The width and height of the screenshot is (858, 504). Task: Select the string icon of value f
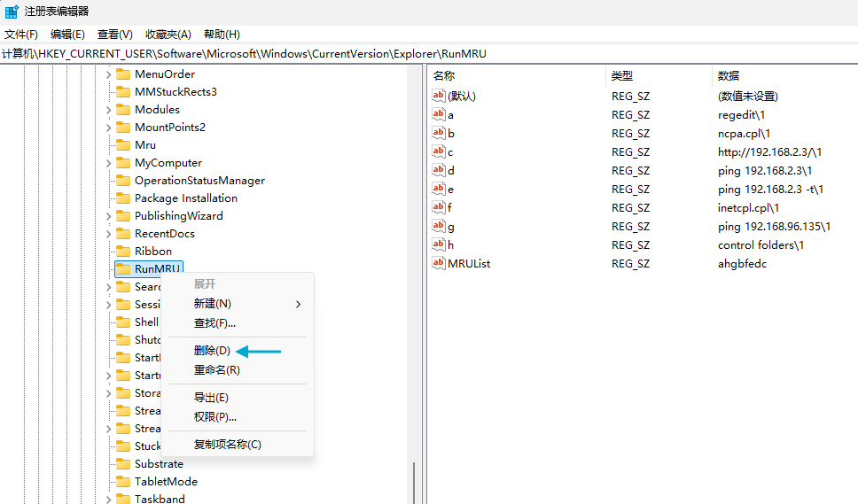438,207
